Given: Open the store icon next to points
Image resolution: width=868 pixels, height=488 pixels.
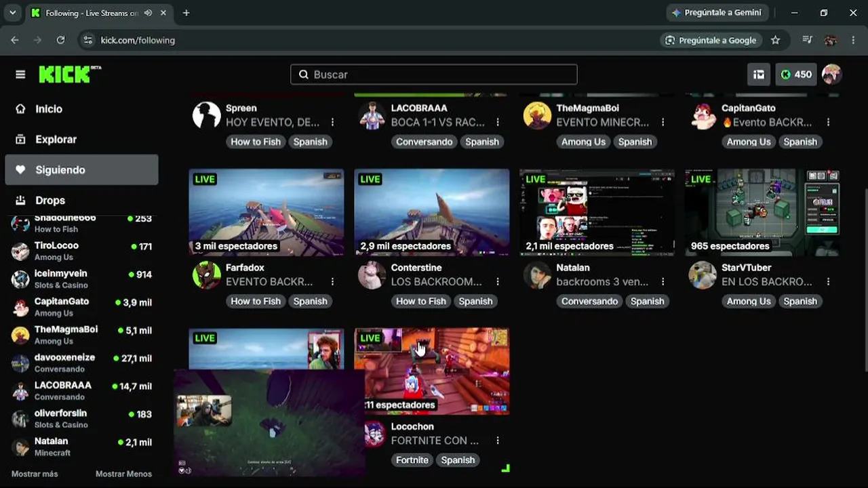Looking at the screenshot, I should tap(759, 75).
